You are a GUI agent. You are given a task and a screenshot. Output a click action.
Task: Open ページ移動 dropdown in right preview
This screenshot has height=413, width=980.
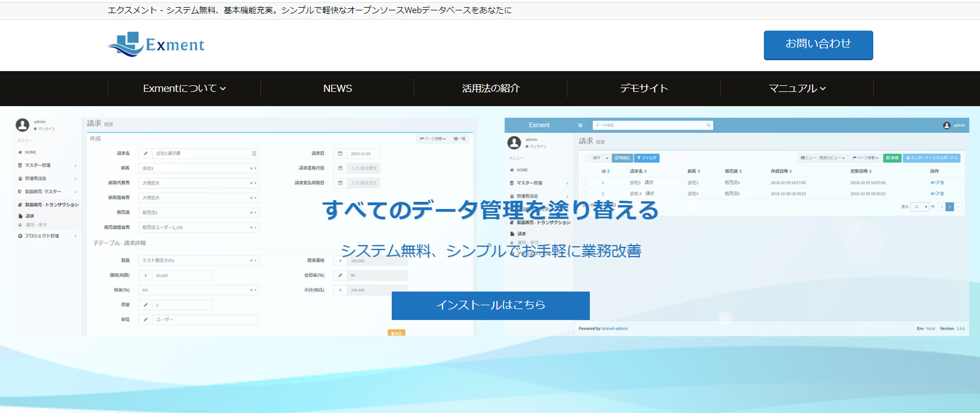tap(865, 158)
